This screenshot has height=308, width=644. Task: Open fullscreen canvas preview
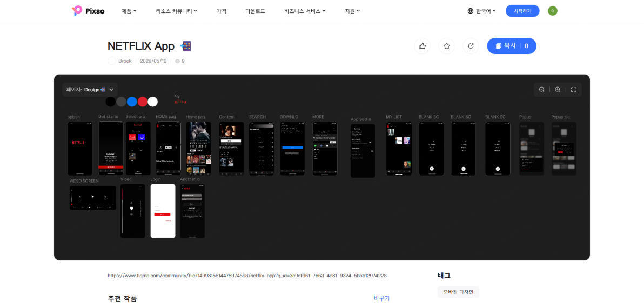coord(574,90)
